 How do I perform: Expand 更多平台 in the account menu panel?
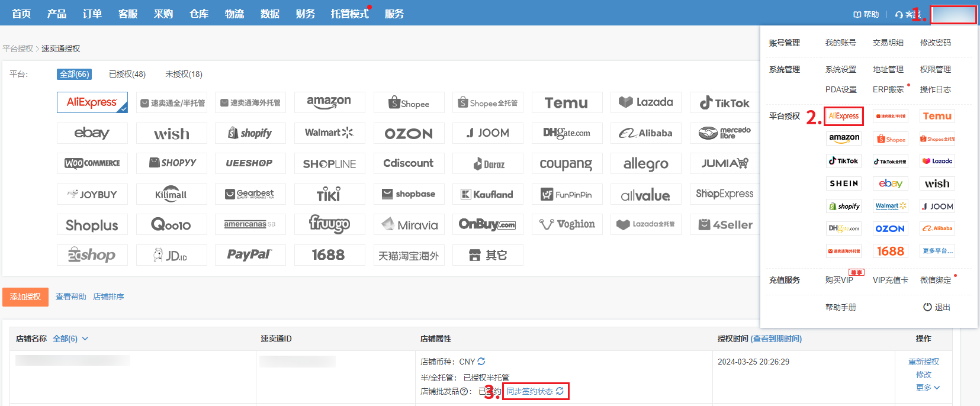coord(937,251)
